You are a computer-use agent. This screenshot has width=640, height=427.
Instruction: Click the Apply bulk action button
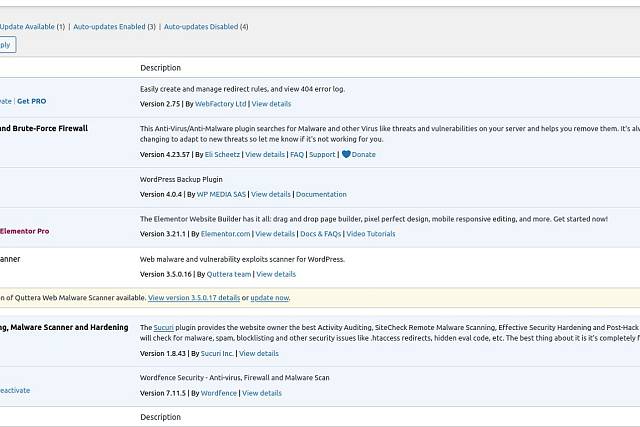tap(7, 45)
